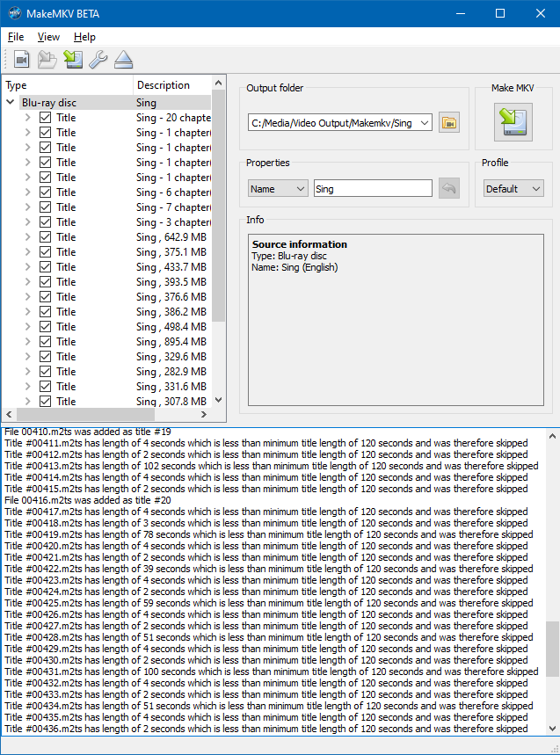Open the Profile Default dropdown
Screen dimensions: 560x755
coord(513,188)
